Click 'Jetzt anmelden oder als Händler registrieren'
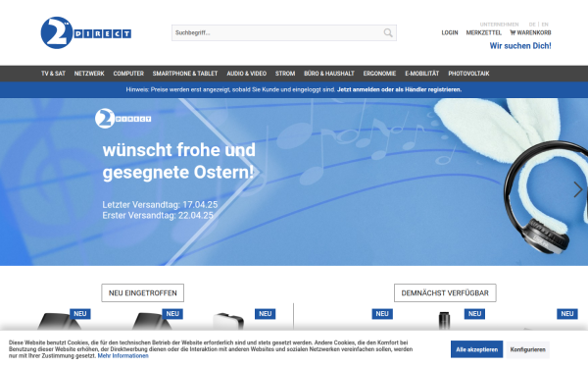Screen dimensions: 588x368 [400, 89]
